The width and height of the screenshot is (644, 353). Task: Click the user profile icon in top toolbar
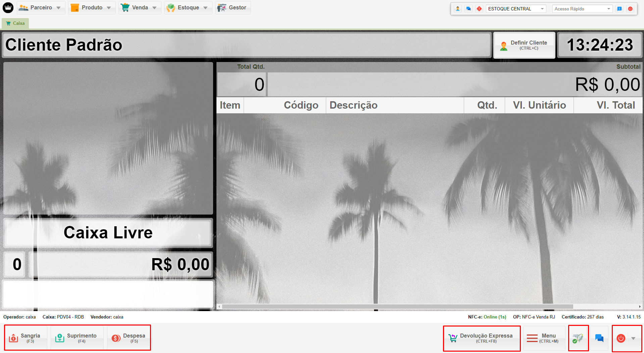(x=458, y=9)
